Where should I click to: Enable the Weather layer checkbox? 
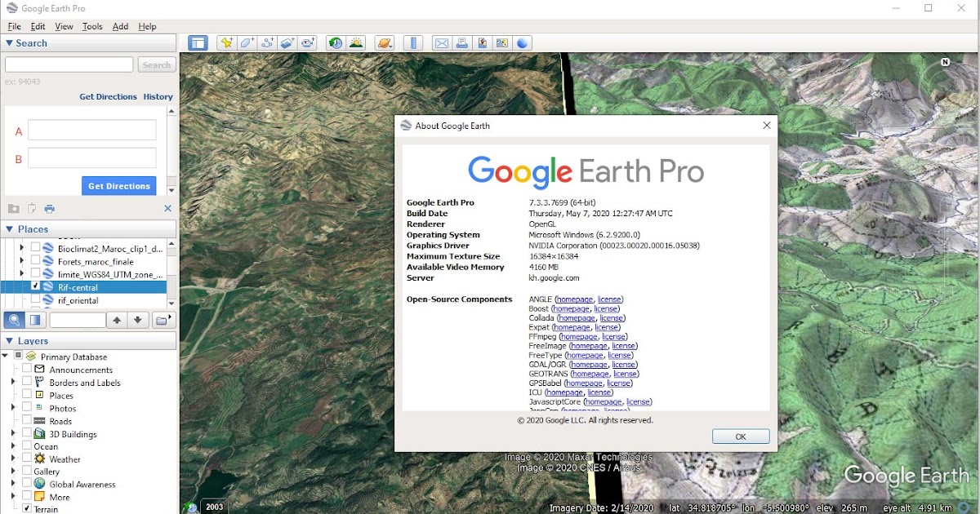[27, 459]
